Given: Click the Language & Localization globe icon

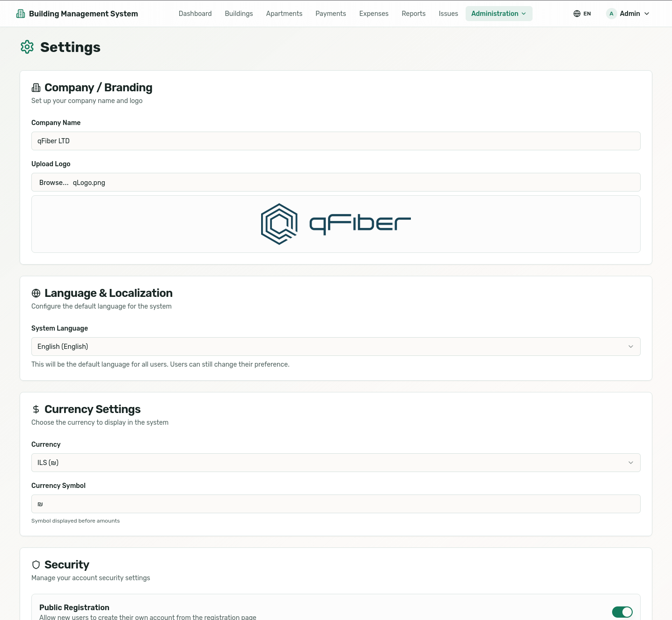Looking at the screenshot, I should tap(36, 293).
